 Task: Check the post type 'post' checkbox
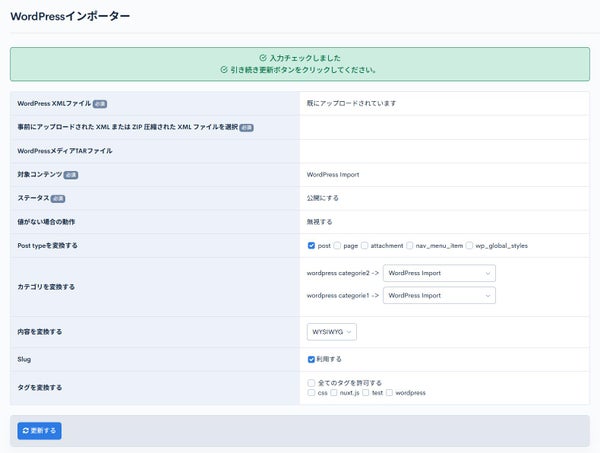(311, 246)
